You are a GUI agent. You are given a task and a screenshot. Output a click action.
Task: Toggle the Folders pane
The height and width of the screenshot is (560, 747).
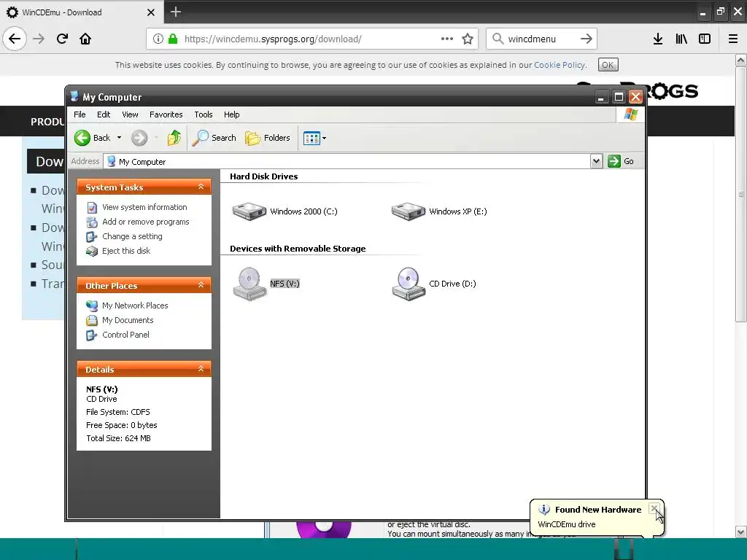(267, 138)
